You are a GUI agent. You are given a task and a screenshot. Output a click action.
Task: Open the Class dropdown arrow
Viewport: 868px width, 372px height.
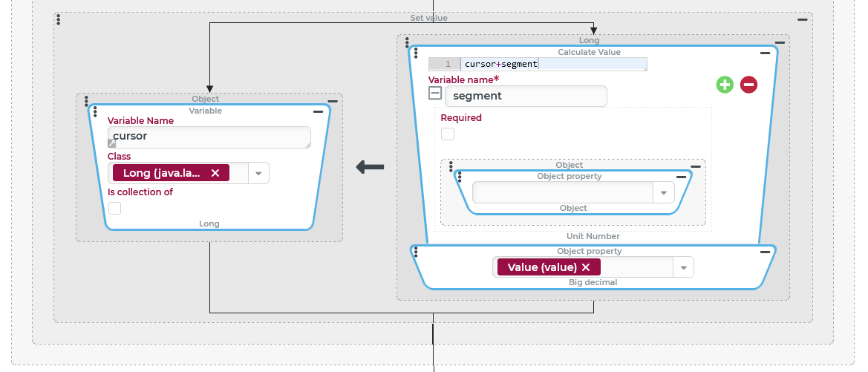tap(258, 173)
